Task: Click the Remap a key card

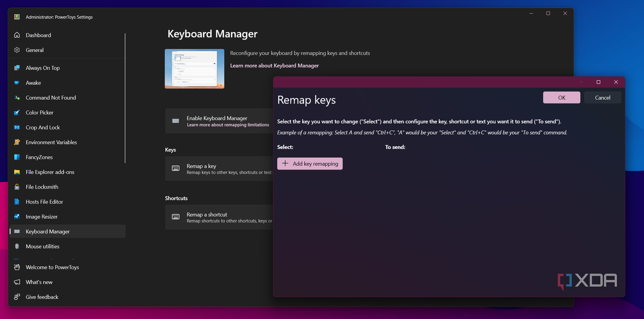Action: pos(219,169)
